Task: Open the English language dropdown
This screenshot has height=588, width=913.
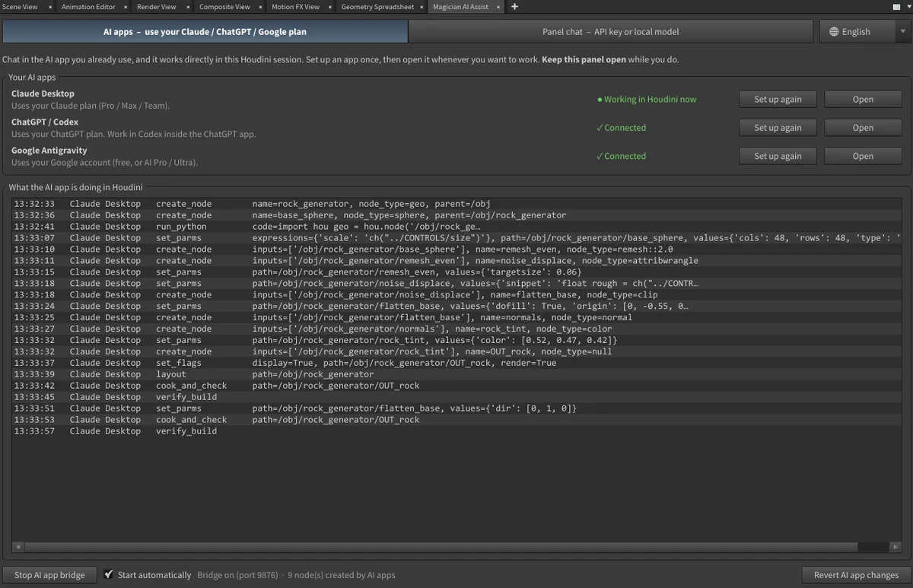Action: click(x=864, y=32)
